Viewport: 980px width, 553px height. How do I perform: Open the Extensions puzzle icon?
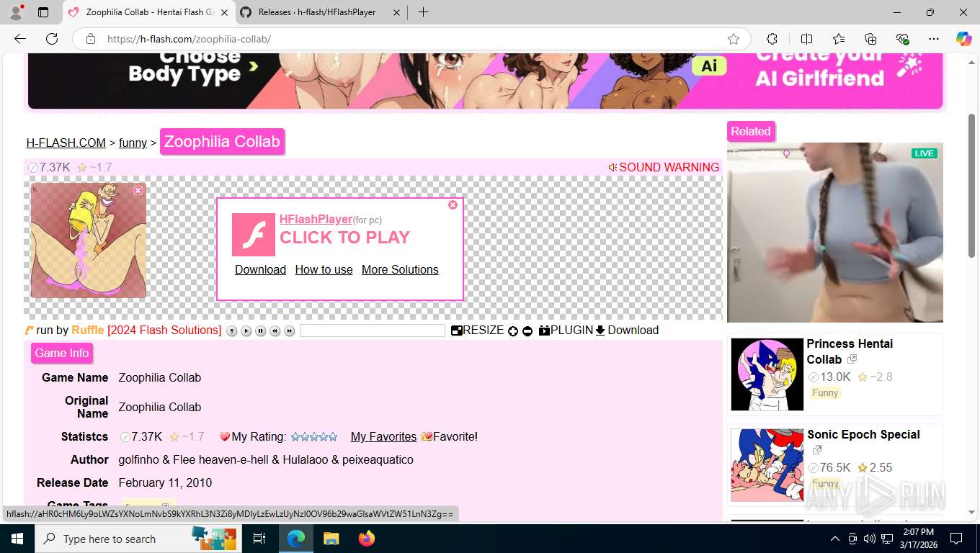pyautogui.click(x=772, y=39)
